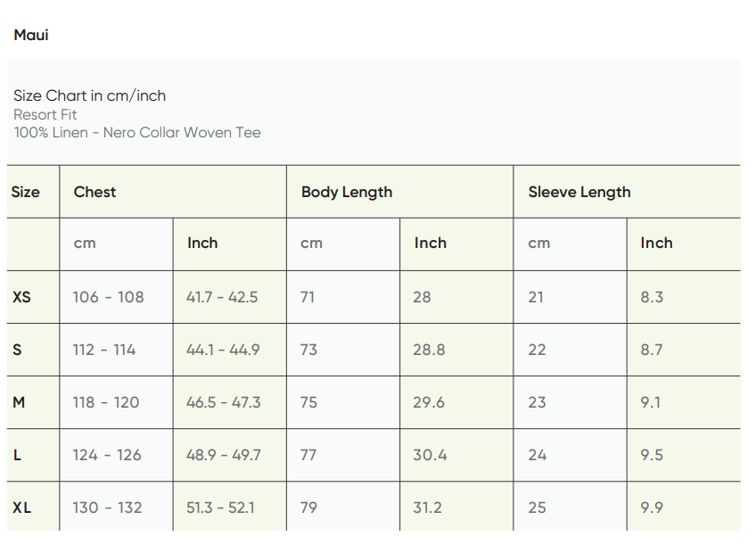Click the 9.9 sleeve length inch cell
This screenshot has height=553, width=756.
652,508
